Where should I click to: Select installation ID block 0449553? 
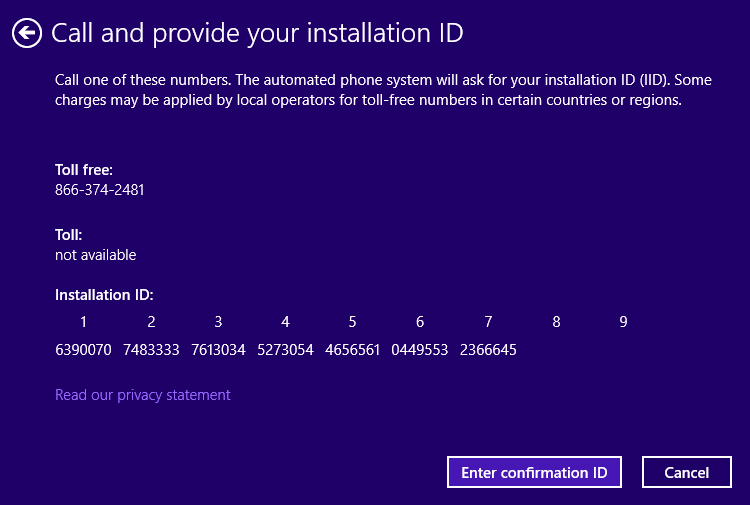(420, 350)
